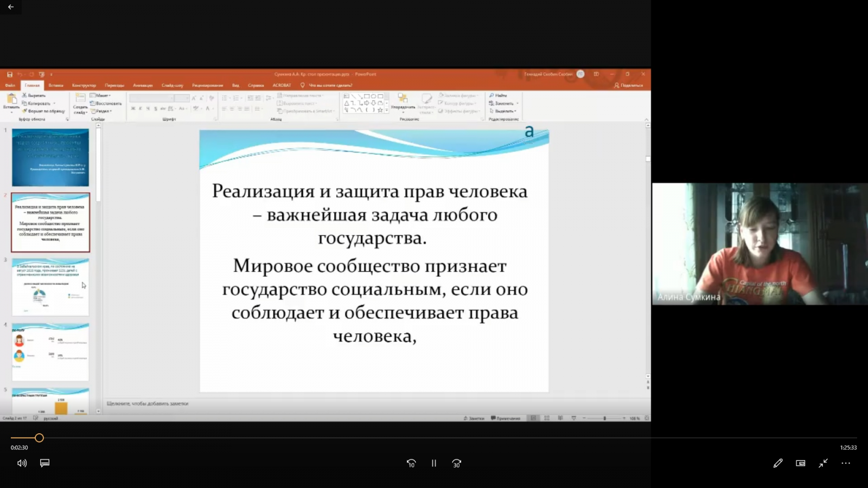868x488 pixels.
Task: Click the Undo icon in the quick access toolbar
Action: pos(20,74)
